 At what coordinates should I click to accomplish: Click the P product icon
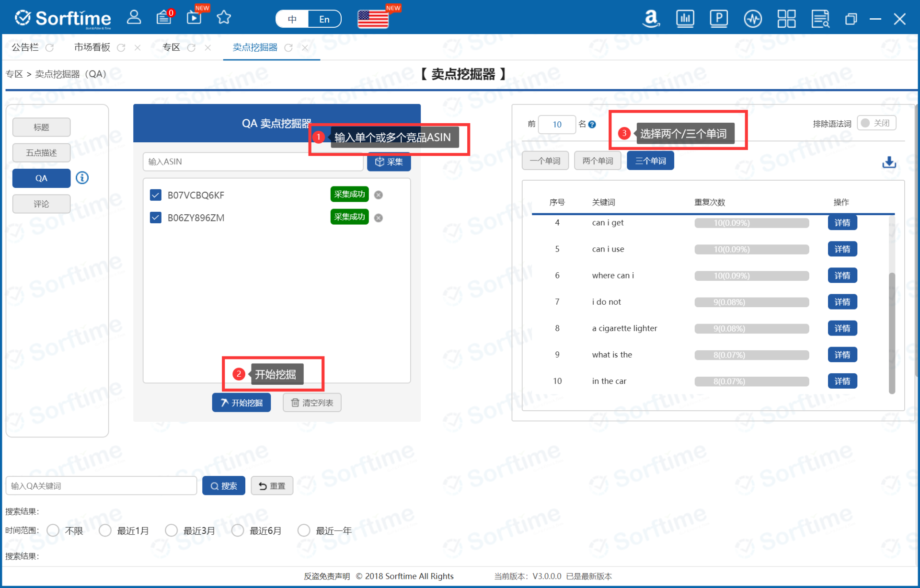tap(719, 19)
